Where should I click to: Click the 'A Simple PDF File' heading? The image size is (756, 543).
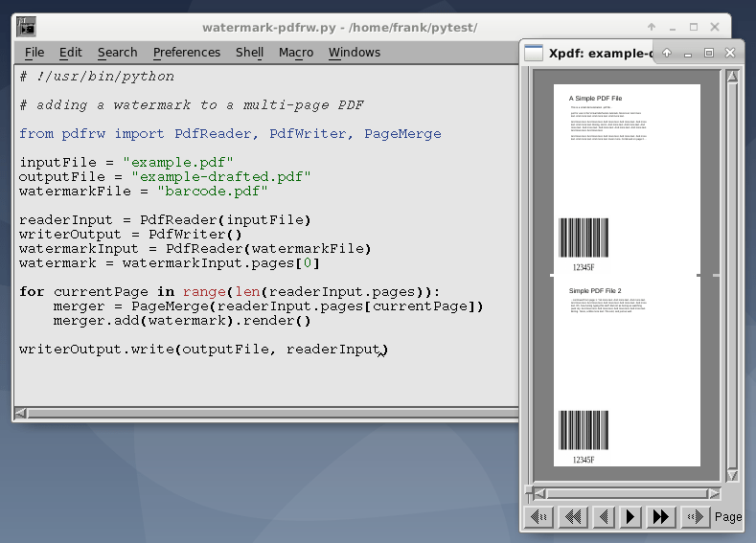click(595, 99)
